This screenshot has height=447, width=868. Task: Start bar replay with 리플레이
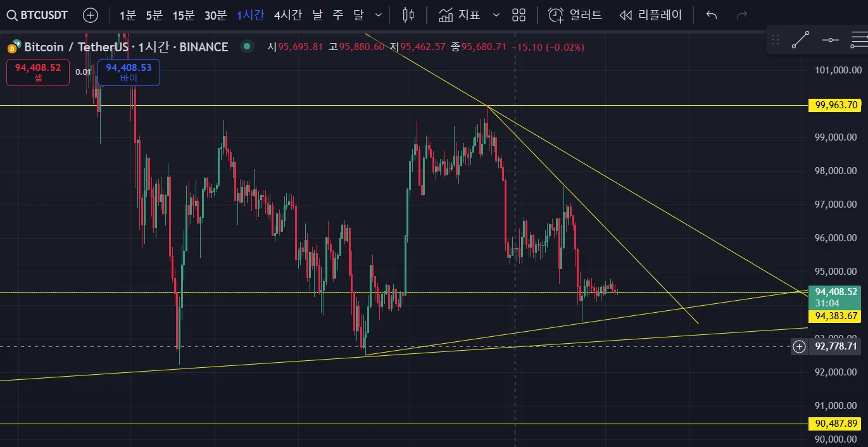(650, 15)
